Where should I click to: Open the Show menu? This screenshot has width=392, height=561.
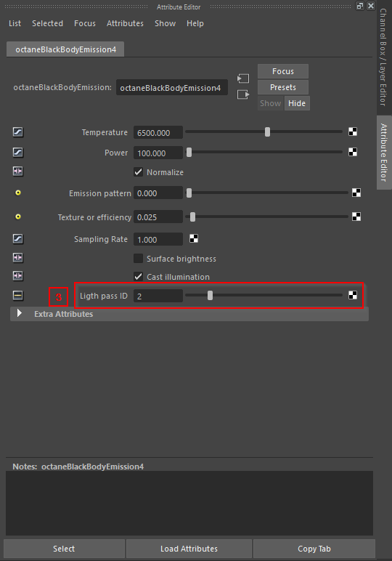(x=165, y=23)
